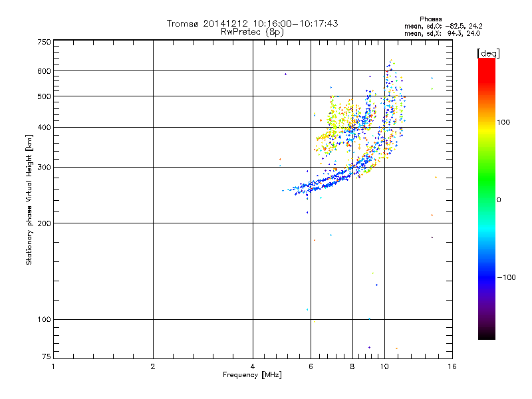Viewport: 532px width, 399px height.
Task: Click the 'mean, sd,X: 94.3, 24.0' statistic
Action: pos(442,33)
